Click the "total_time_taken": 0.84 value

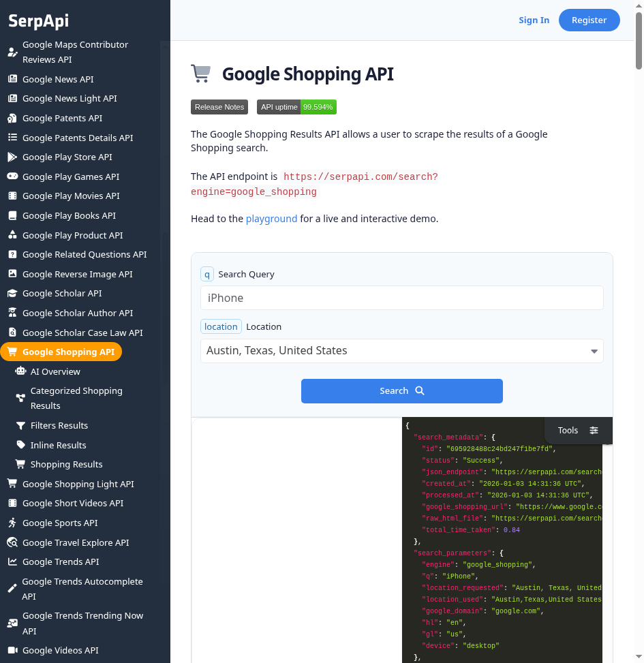[511, 530]
